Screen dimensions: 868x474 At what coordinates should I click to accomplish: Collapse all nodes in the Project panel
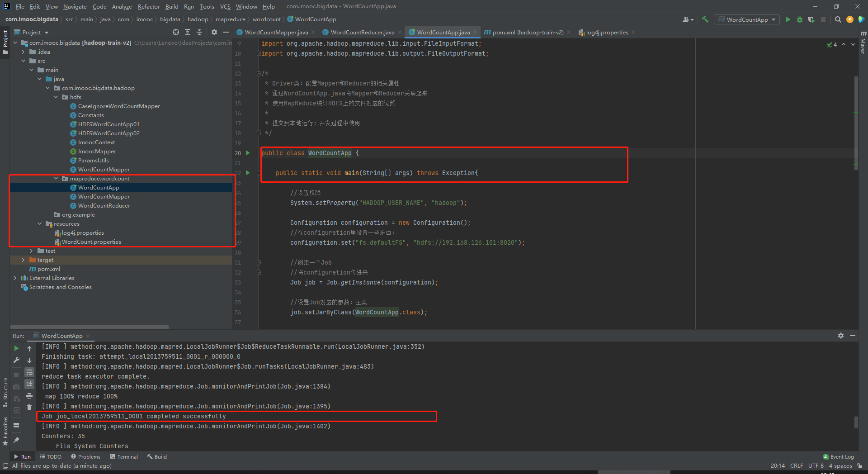tap(199, 32)
